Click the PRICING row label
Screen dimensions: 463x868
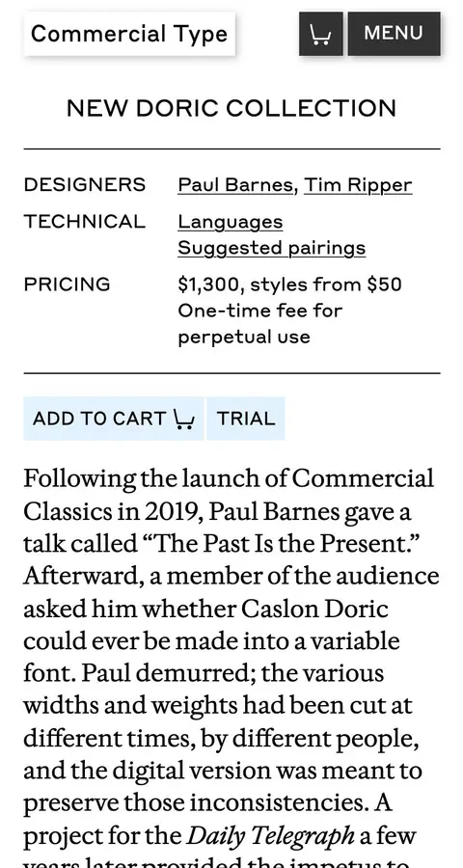[67, 284]
